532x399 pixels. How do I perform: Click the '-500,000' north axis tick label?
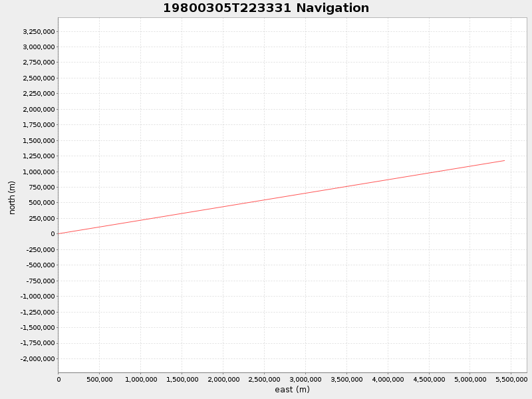(x=41, y=265)
